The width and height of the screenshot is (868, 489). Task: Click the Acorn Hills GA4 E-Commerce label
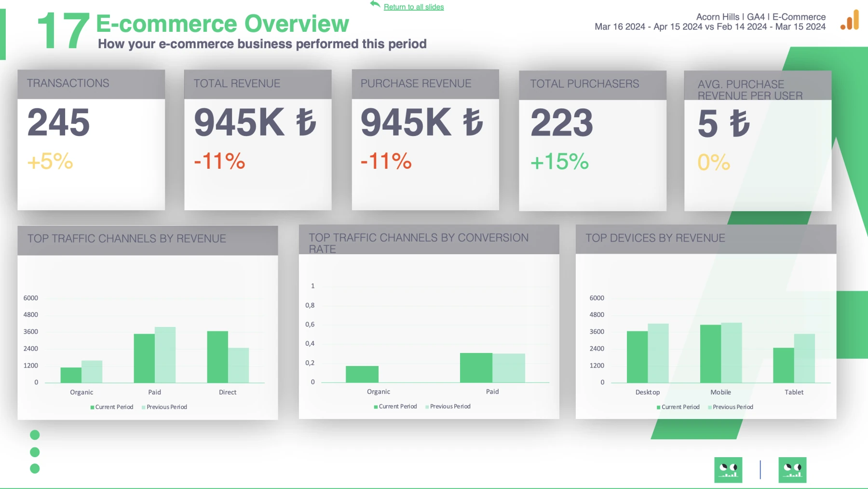(761, 17)
